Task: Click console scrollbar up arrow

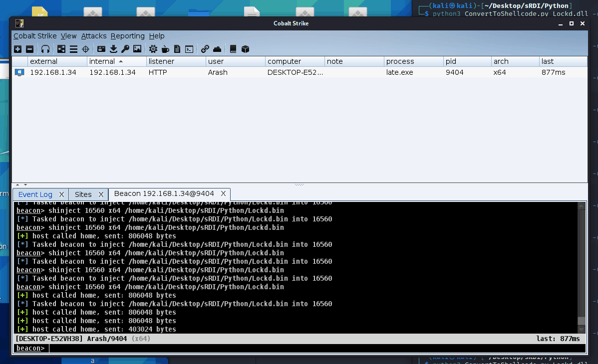Action: click(x=581, y=206)
